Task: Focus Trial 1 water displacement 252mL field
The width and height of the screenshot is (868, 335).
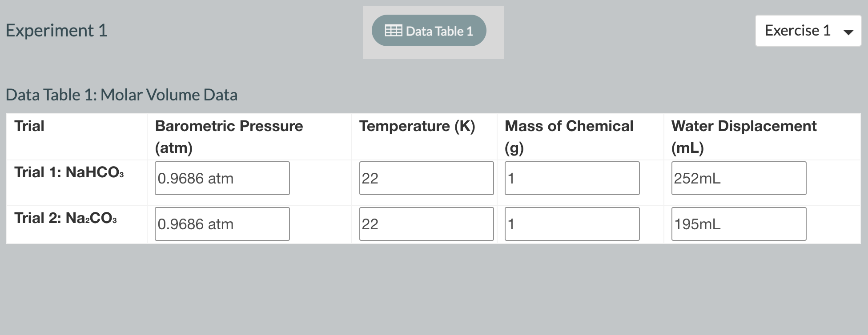Action: pyautogui.click(x=738, y=178)
